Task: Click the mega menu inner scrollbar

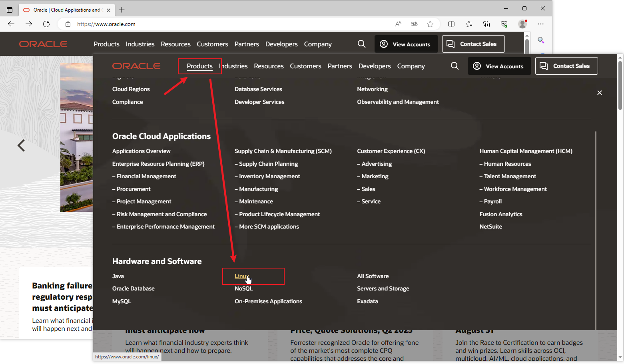Action: point(596,230)
